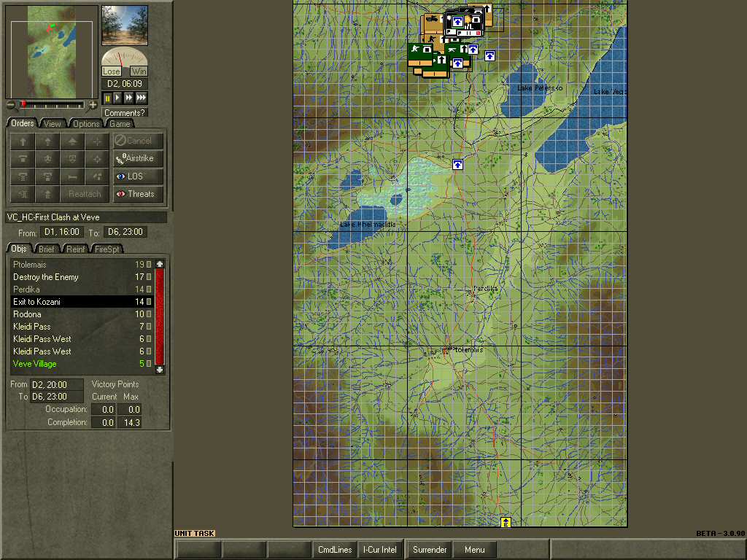This screenshot has height=560, width=747.
Task: Toggle the box beside Exit to Kozani
Action: coord(149,301)
